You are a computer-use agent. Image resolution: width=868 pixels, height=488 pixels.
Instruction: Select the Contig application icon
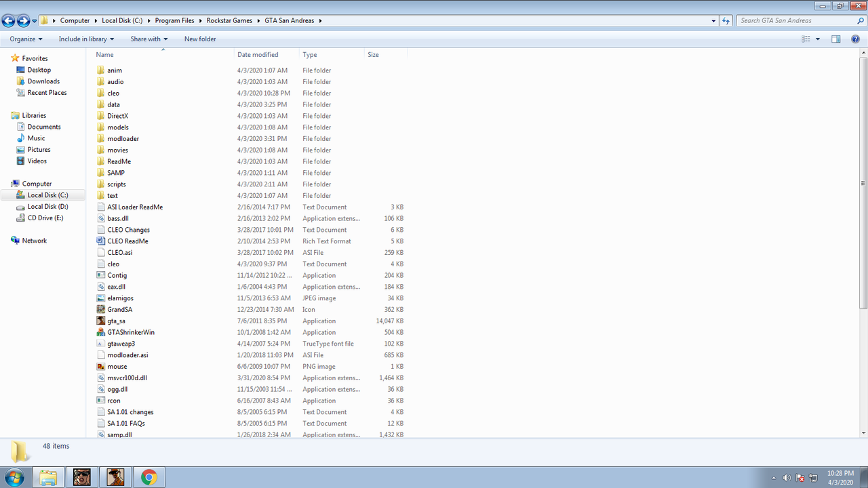pyautogui.click(x=101, y=276)
